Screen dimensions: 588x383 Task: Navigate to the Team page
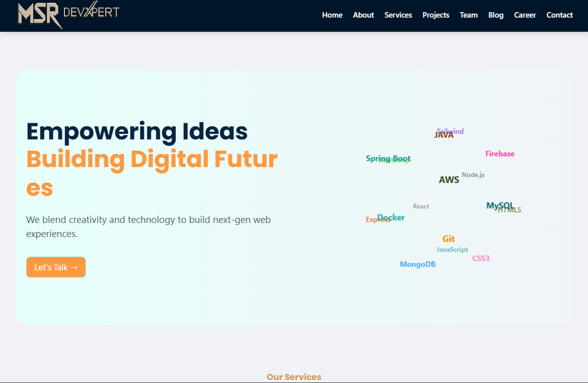pyautogui.click(x=468, y=15)
